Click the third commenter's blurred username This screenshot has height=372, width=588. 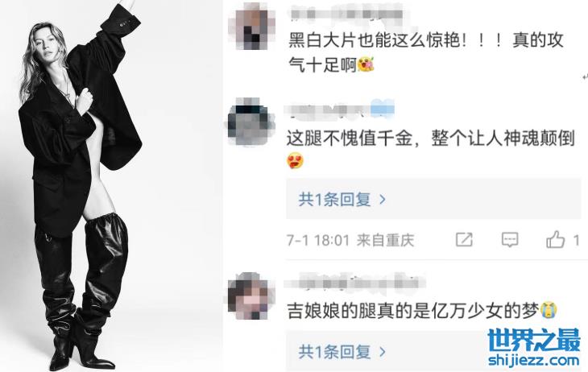pos(354,282)
